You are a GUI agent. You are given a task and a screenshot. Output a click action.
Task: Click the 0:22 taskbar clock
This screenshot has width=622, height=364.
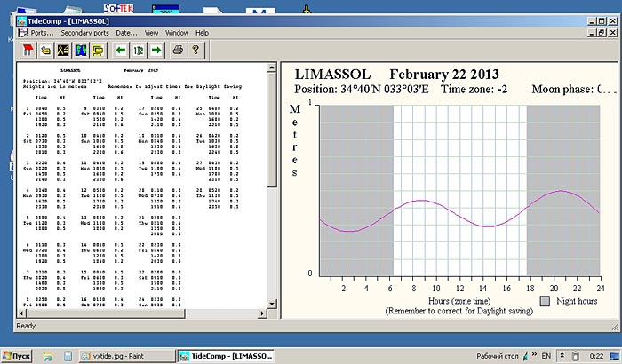pyautogui.click(x=596, y=356)
